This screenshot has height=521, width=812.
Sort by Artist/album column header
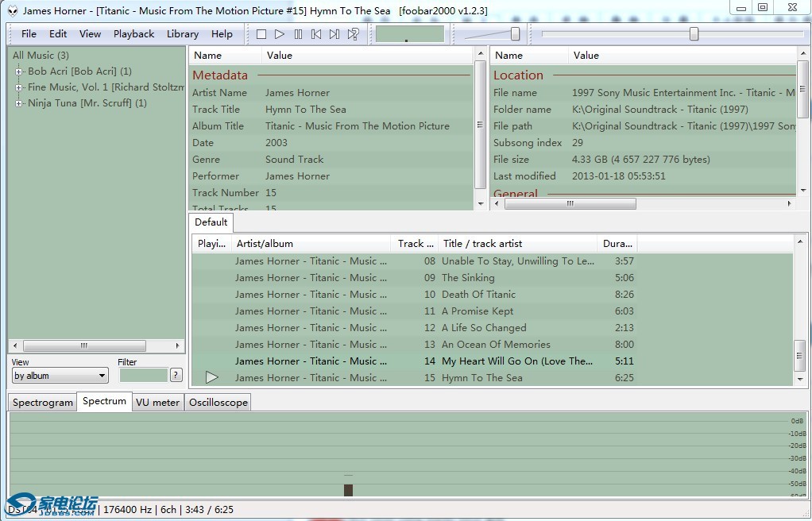pyautogui.click(x=311, y=243)
